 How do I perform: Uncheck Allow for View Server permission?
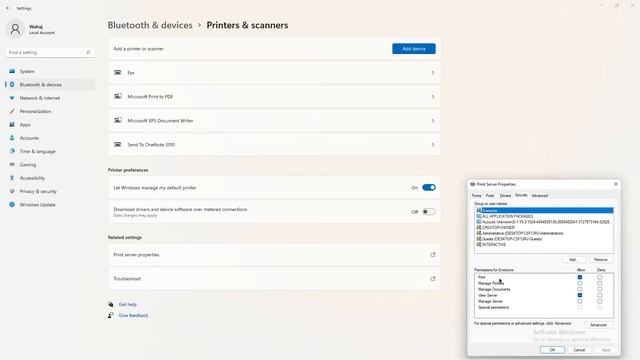pyautogui.click(x=580, y=295)
